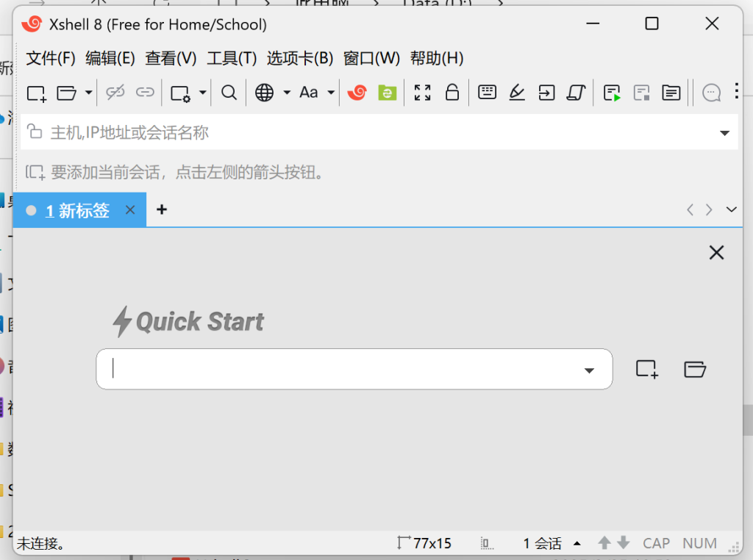Collapse the session list via up arrow
753x560 pixels.
click(x=578, y=543)
